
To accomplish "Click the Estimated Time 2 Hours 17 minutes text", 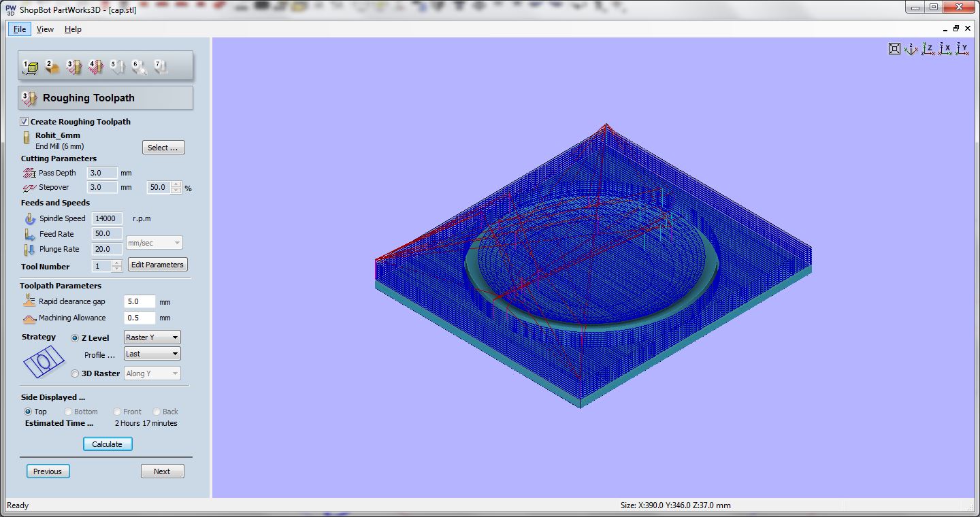I will 146,423.
